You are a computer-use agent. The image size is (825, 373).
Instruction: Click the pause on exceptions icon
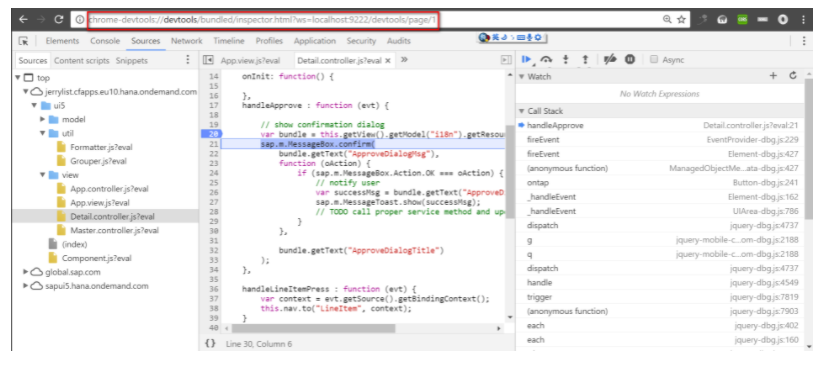pyautogui.click(x=630, y=60)
